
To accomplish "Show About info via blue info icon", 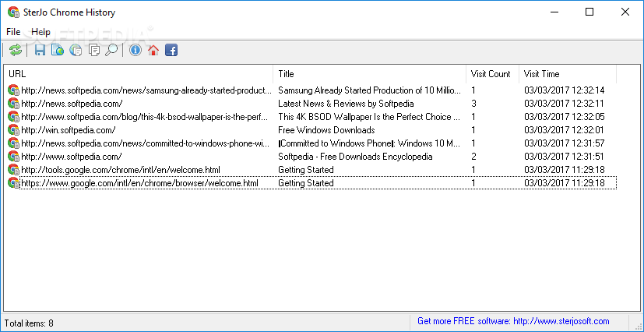I will 135,50.
